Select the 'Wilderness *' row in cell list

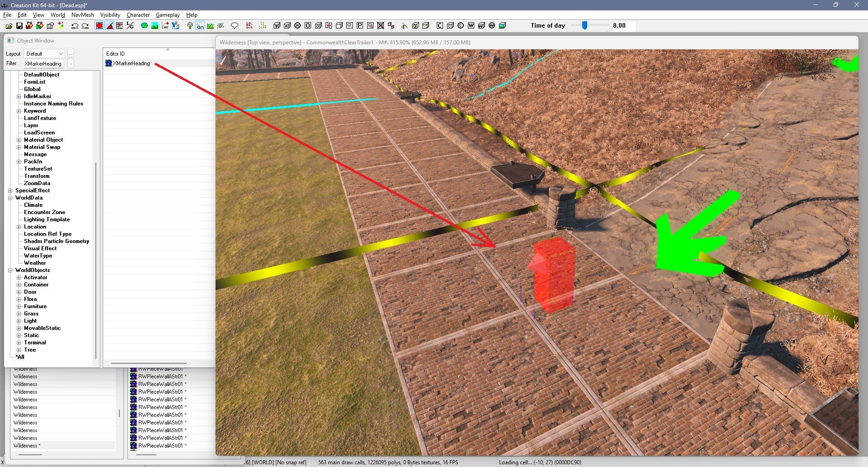[63, 446]
